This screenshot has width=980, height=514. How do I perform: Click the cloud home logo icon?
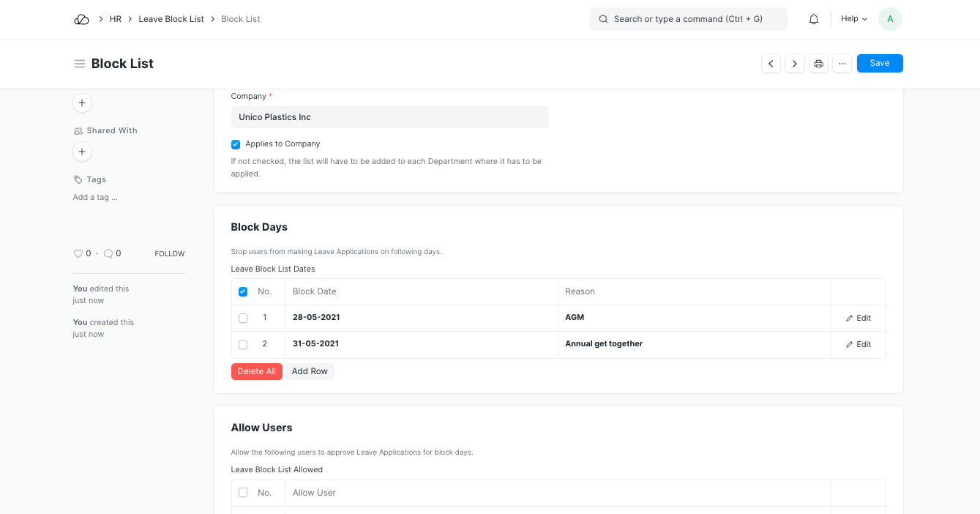[x=81, y=19]
